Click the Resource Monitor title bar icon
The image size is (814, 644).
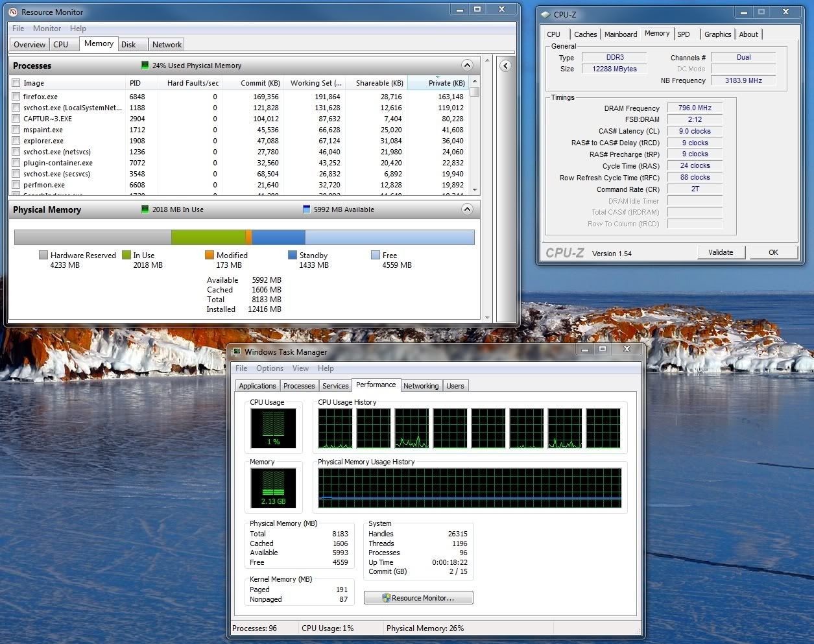(x=13, y=12)
